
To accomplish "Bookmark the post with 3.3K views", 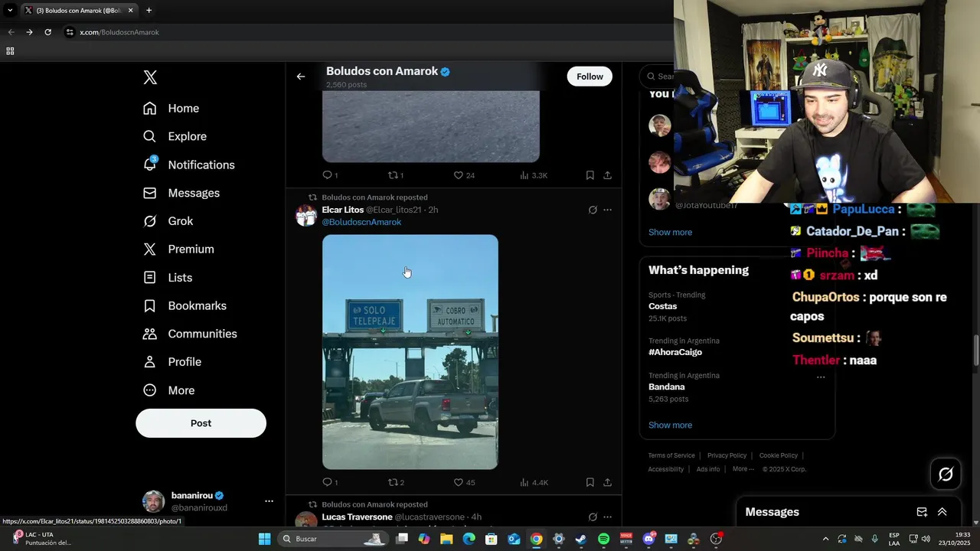I will point(590,175).
